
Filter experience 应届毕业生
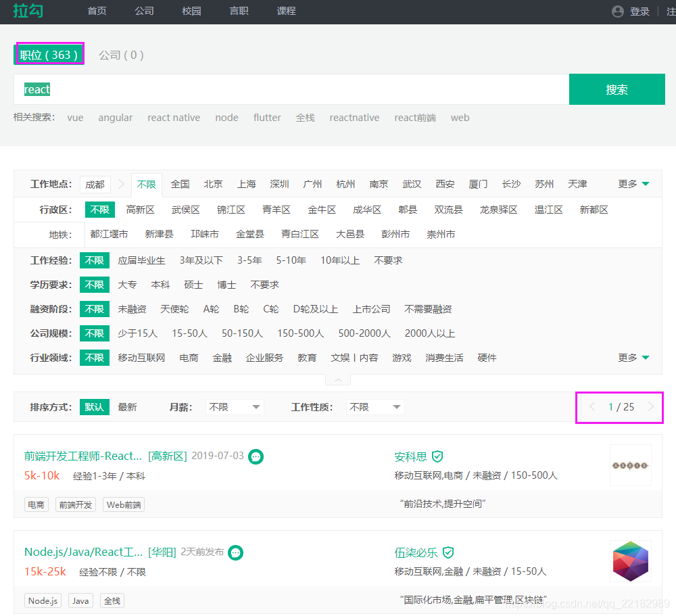(141, 260)
